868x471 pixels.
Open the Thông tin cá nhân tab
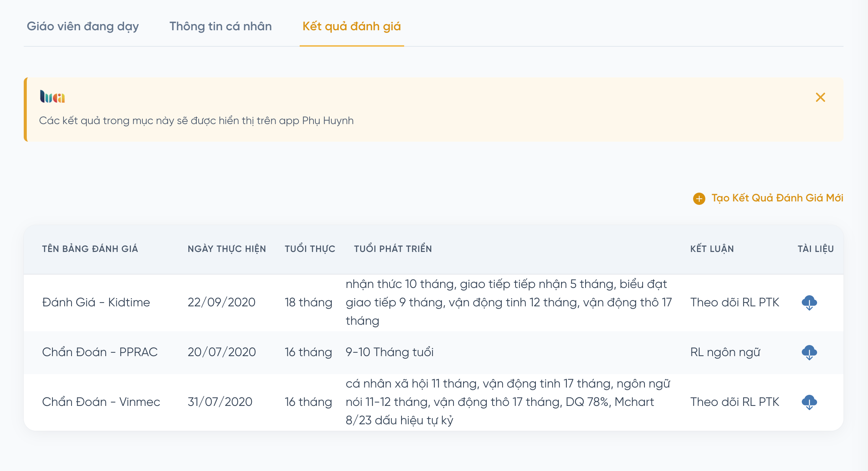point(220,26)
